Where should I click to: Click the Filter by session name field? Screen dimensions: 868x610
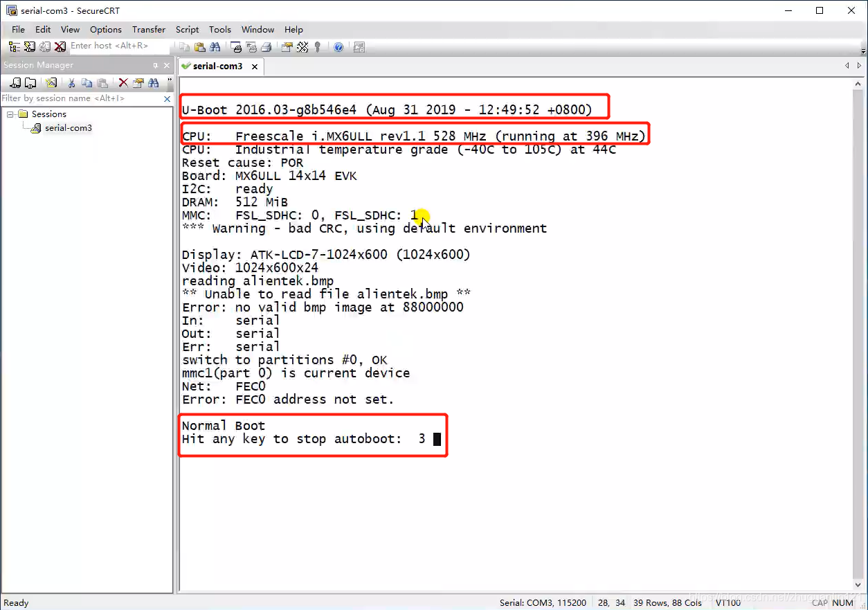click(x=81, y=99)
